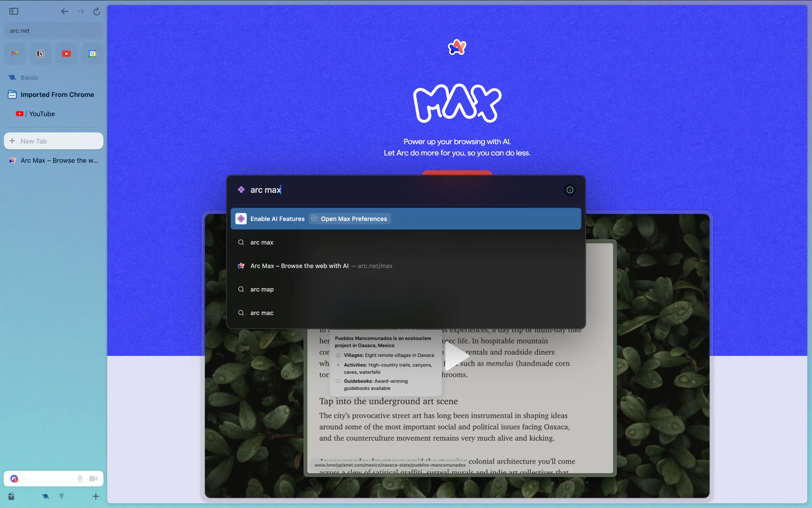This screenshot has width=812, height=508.
Task: Click the info icon in the command bar
Action: [x=569, y=190]
